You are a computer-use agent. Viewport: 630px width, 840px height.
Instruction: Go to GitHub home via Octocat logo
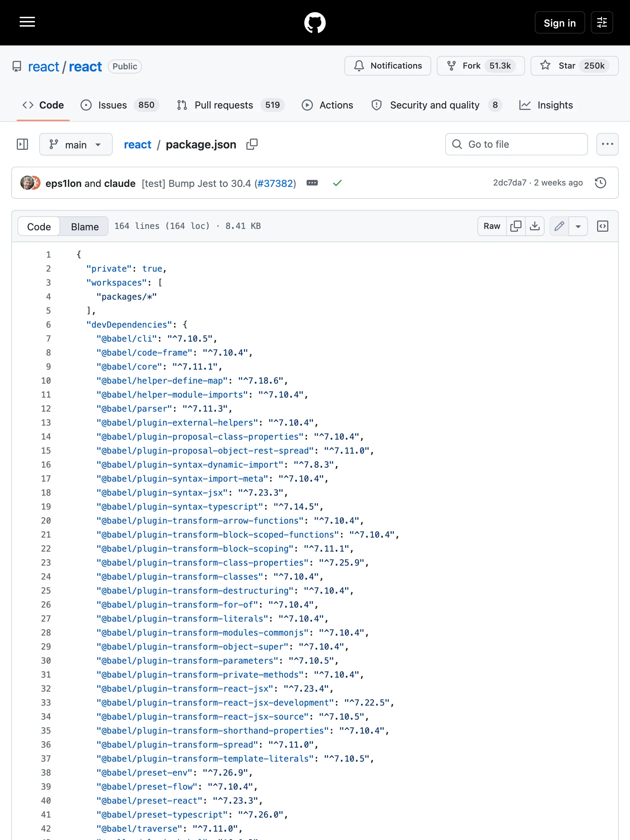click(315, 23)
